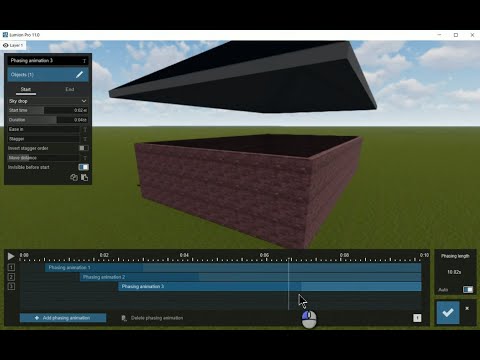The height and width of the screenshot is (360, 480).
Task: Open the Sky drop effect dropdown
Action: pos(48,101)
